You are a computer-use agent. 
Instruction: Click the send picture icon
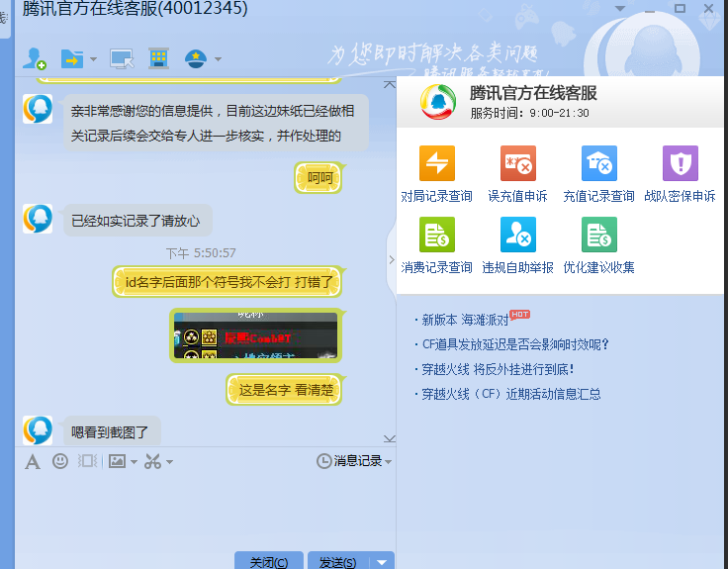117,461
